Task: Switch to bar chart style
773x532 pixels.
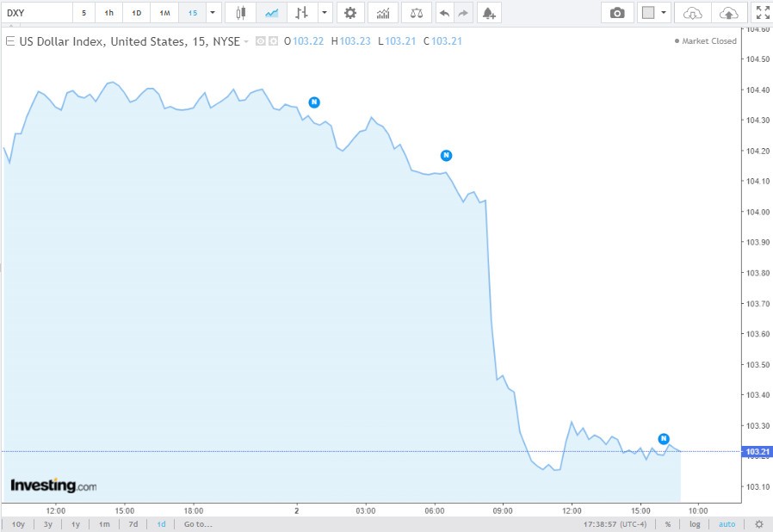Action: 301,13
